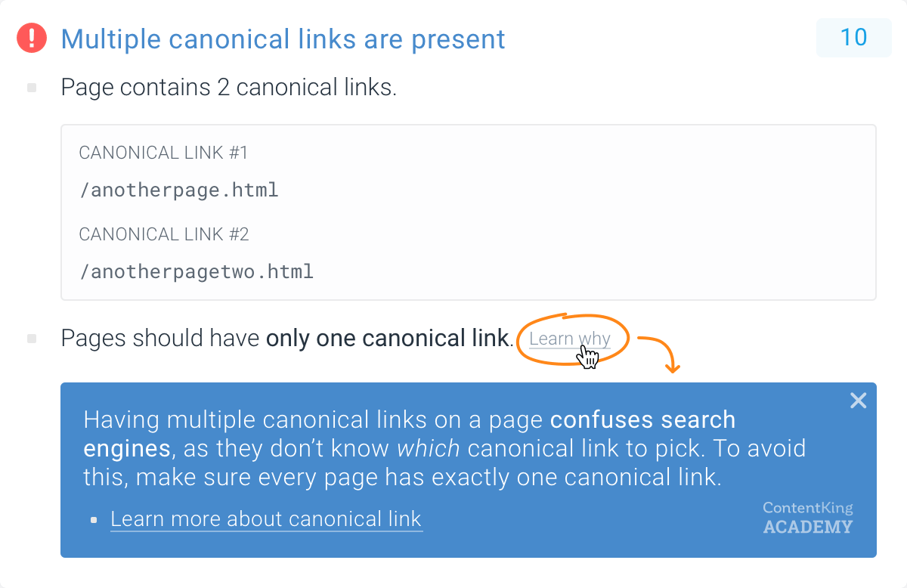Click the 'CANONICAL LINK #2' label
The width and height of the screenshot is (907, 588).
tap(163, 235)
